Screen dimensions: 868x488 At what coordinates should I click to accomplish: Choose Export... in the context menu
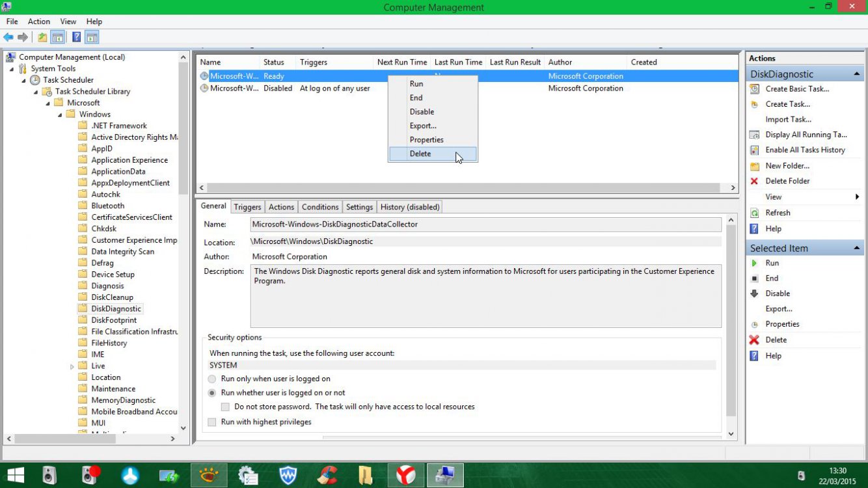tap(433, 126)
